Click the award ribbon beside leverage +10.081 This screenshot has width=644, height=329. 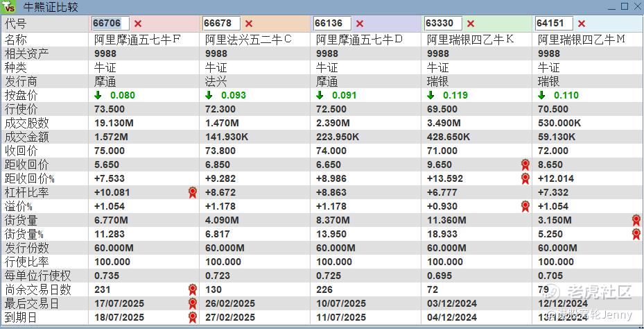click(x=193, y=192)
